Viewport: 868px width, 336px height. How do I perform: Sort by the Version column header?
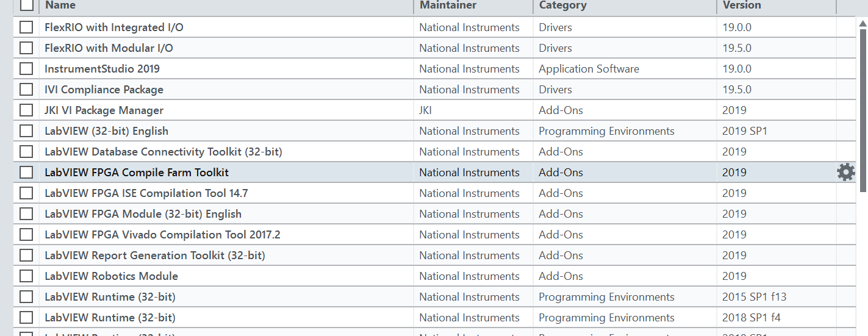(742, 5)
